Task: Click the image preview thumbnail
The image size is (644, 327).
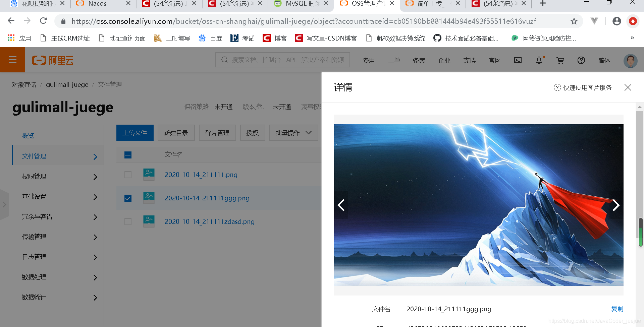Action: [479, 205]
